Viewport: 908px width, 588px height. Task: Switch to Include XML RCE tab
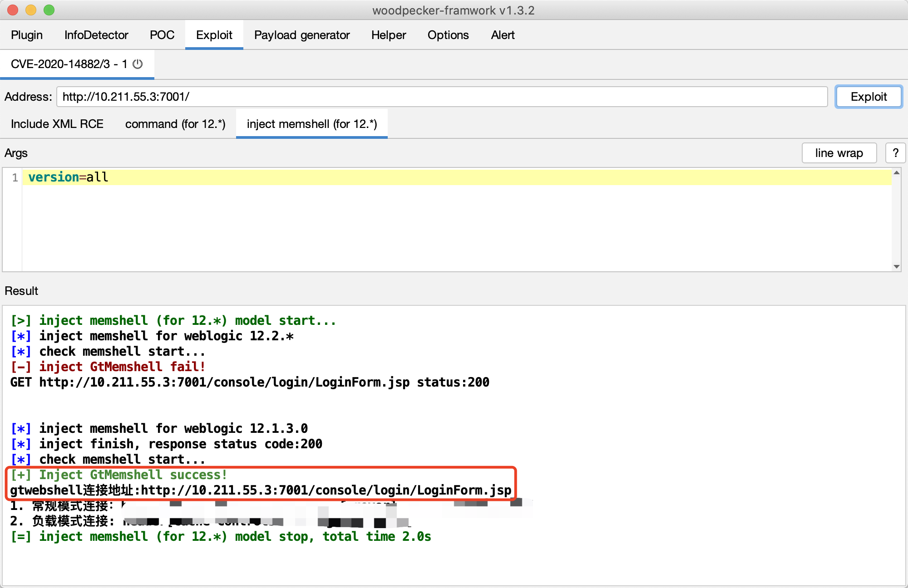click(x=57, y=124)
